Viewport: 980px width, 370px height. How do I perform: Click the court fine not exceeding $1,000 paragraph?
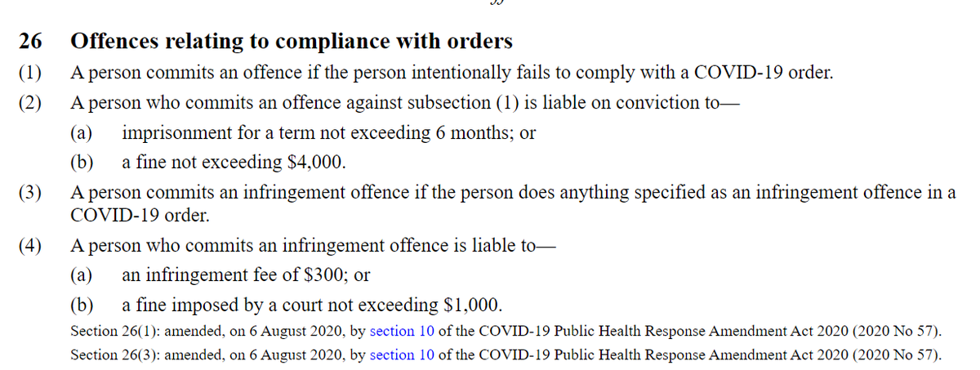(x=311, y=305)
